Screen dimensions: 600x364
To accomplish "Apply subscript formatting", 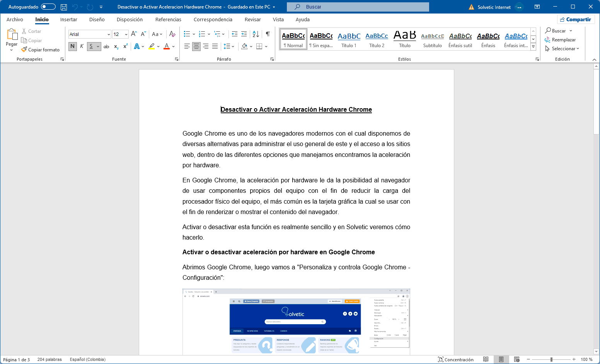I will click(x=116, y=46).
